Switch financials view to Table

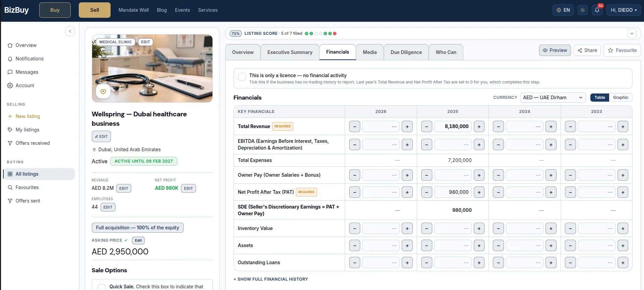600,98
